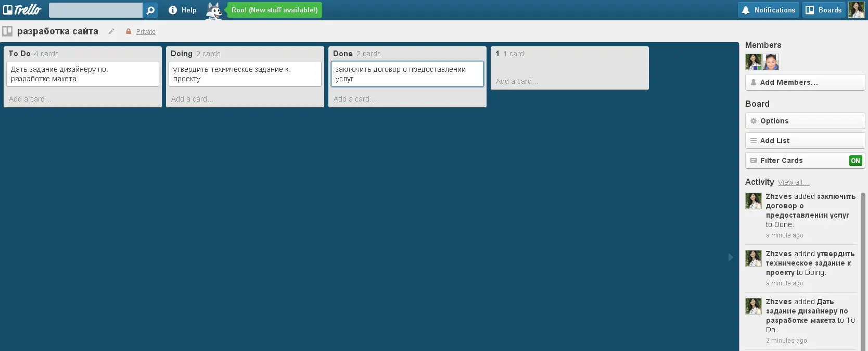The image size is (868, 351).
Task: Click the search magnifier button
Action: click(150, 10)
